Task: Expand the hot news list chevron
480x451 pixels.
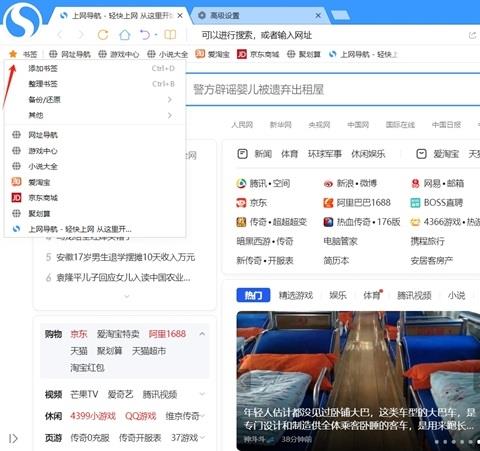Action: (127, 296)
